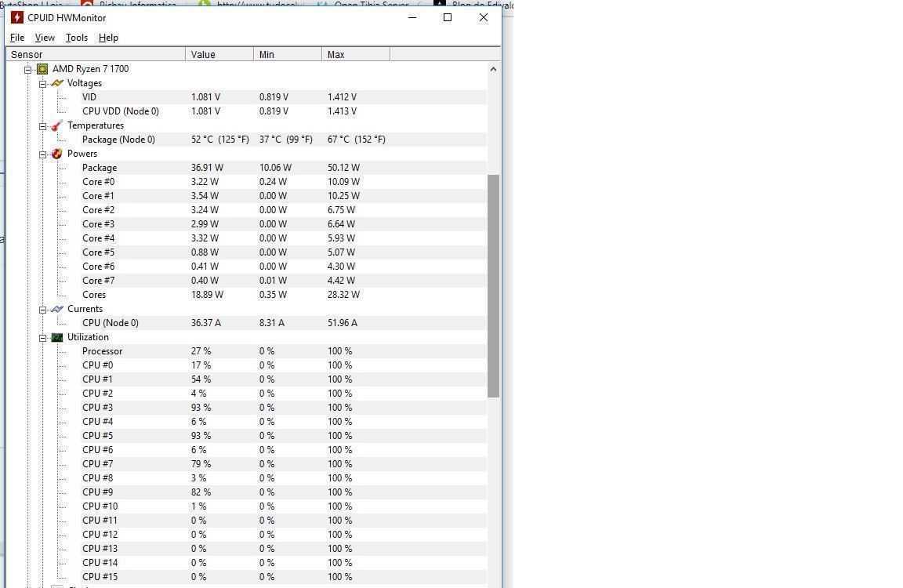
Task: Click the scrollbar up arrow
Action: coord(493,69)
